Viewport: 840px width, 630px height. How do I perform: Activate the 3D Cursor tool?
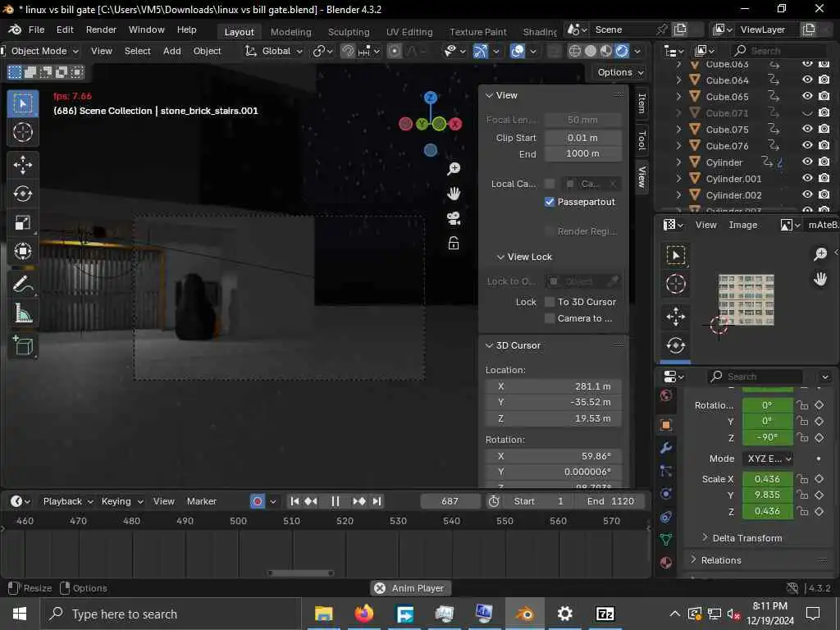22,132
